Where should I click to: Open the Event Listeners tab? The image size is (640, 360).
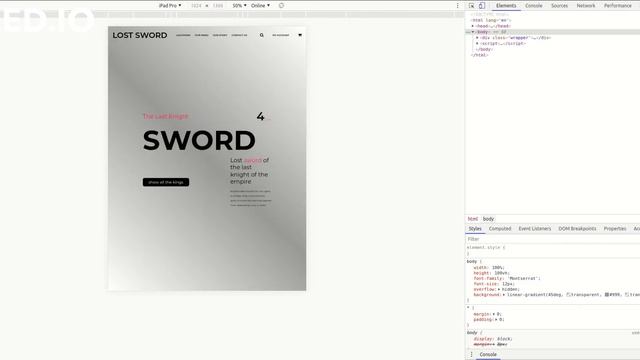point(535,229)
